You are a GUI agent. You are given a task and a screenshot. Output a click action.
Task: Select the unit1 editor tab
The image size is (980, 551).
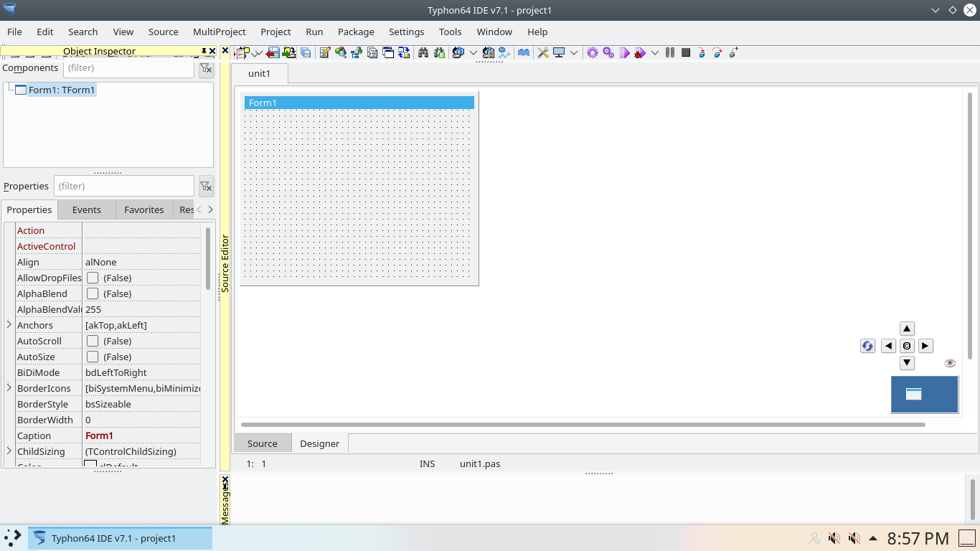click(260, 73)
